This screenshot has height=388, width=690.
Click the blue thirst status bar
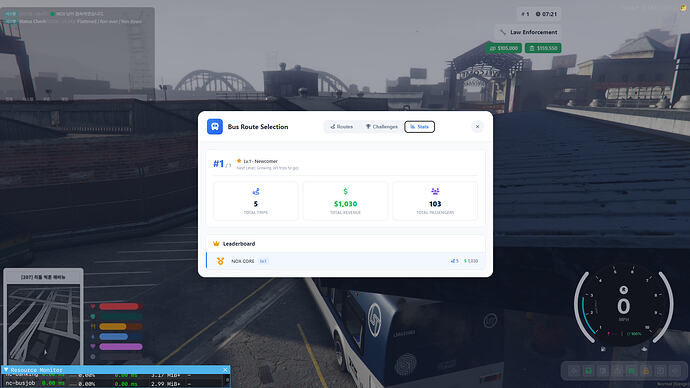pyautogui.click(x=120, y=337)
